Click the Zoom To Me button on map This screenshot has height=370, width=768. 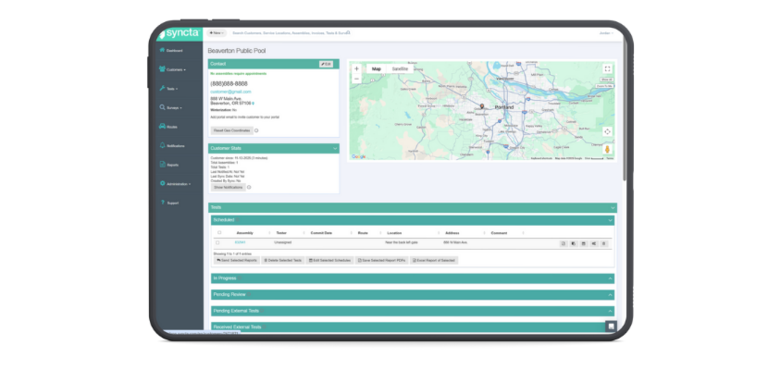tap(605, 86)
